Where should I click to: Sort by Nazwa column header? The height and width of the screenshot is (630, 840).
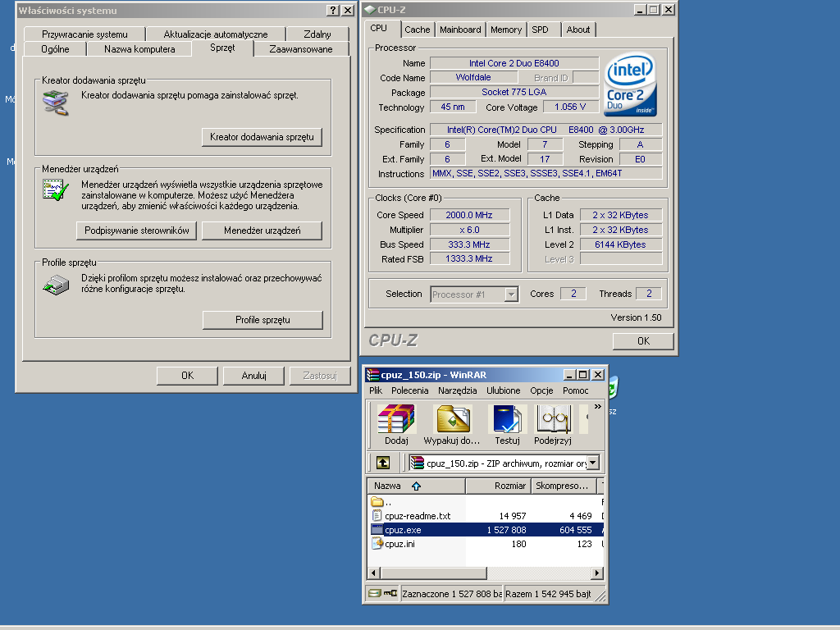click(x=416, y=486)
